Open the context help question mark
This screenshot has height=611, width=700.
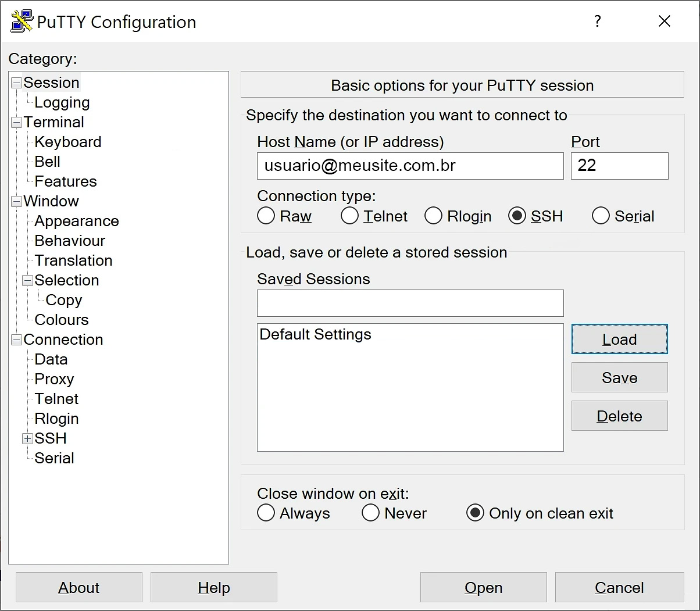(x=598, y=22)
